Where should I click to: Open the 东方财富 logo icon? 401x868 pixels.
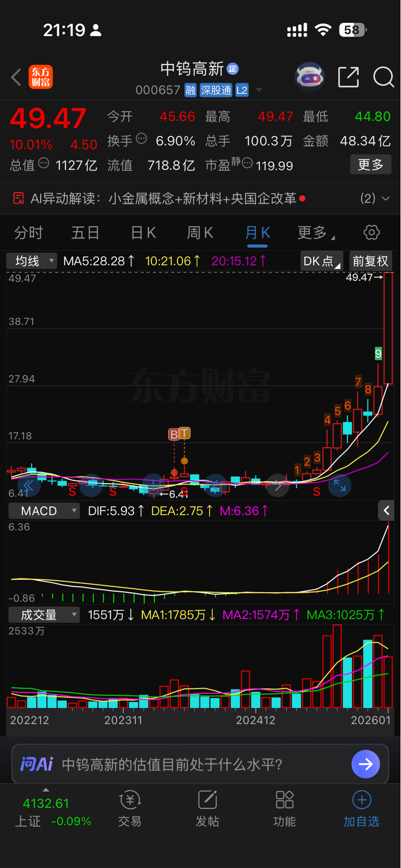(41, 77)
